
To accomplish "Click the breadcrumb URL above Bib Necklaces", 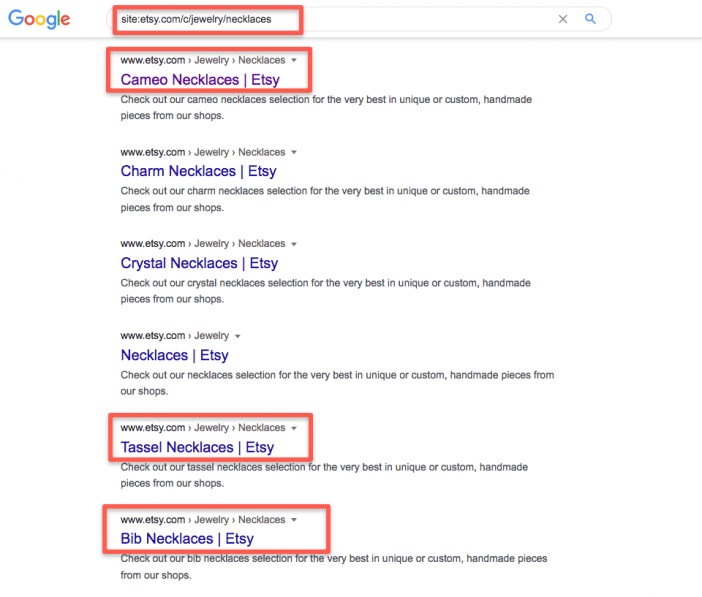I will click(203, 520).
